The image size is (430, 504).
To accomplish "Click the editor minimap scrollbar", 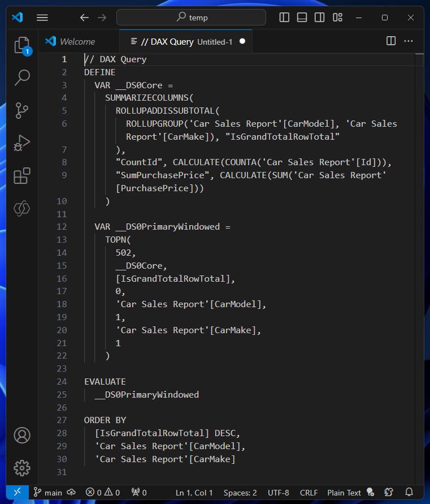I will pyautogui.click(x=419, y=268).
